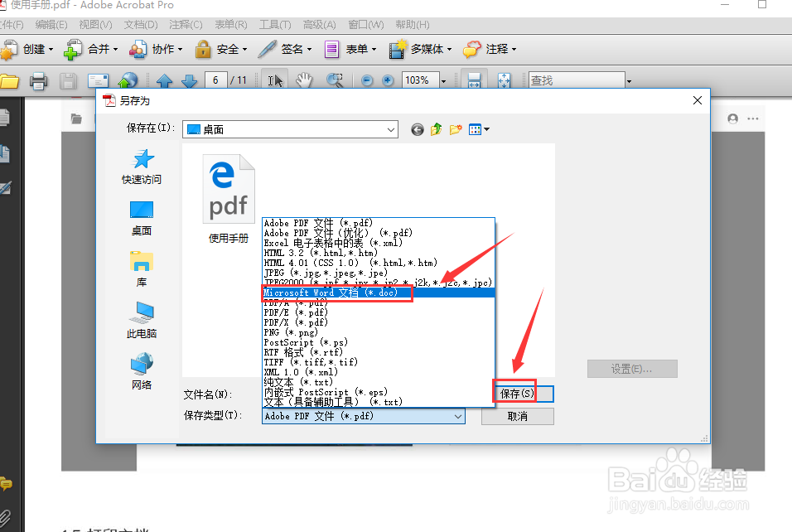Click the save disk icon in toolbar
This screenshot has width=792, height=532.
(x=68, y=81)
